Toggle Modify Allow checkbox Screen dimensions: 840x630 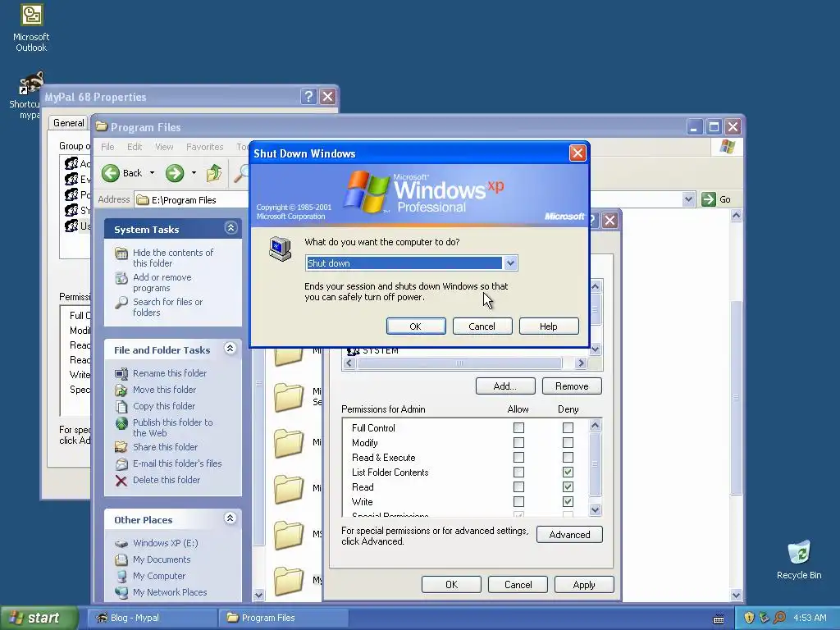518,442
